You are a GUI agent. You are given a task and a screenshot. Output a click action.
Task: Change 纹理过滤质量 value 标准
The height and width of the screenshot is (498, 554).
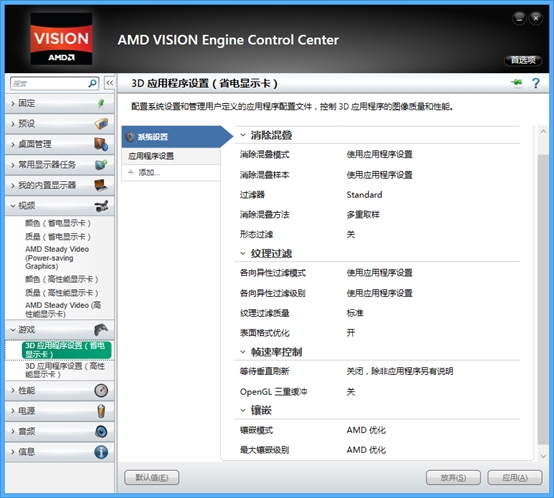(355, 313)
